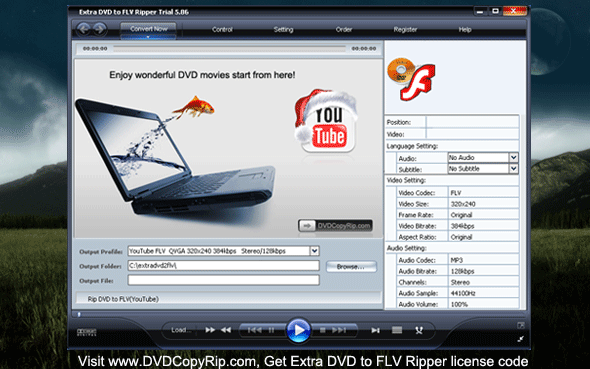Close the ripper window
The width and height of the screenshot is (590, 369).
pyautogui.click(x=514, y=11)
